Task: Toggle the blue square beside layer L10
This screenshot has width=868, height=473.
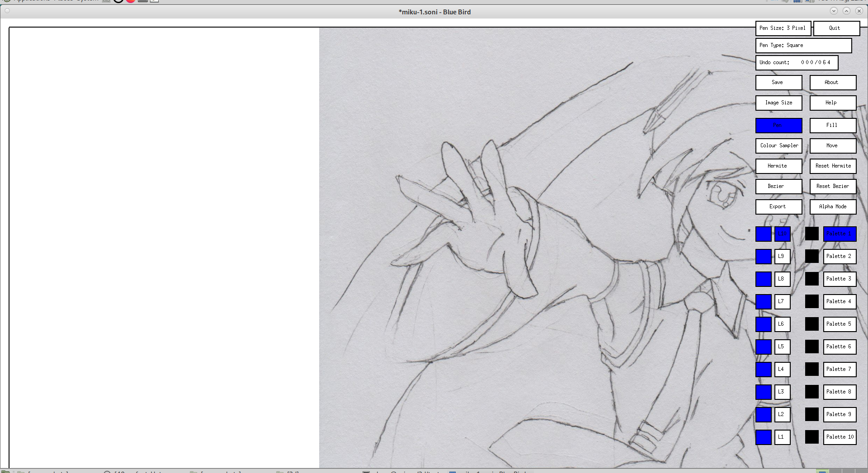Action: click(764, 234)
